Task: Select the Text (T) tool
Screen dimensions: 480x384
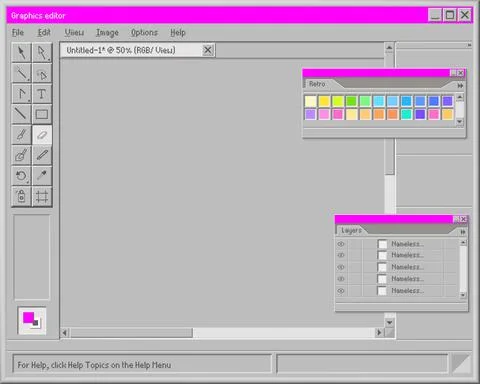Action: click(42, 94)
